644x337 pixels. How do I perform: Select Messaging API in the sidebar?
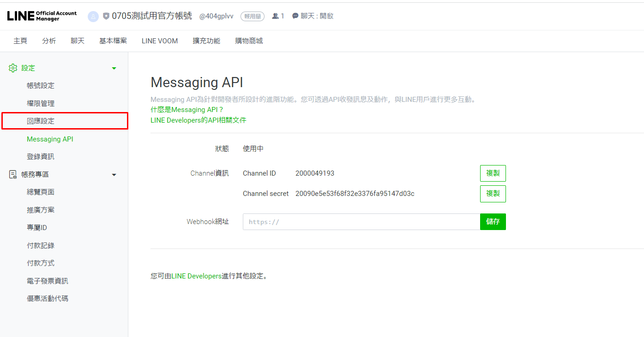pos(50,139)
